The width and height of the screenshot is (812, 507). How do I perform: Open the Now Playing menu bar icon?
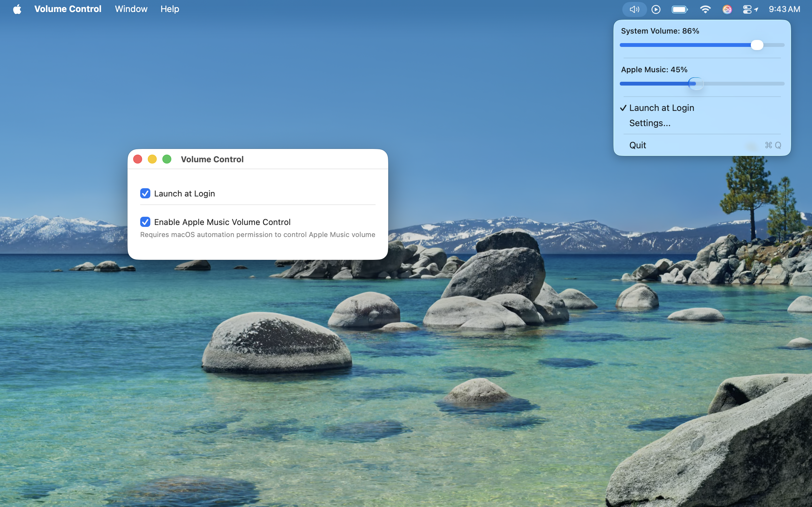pyautogui.click(x=656, y=10)
